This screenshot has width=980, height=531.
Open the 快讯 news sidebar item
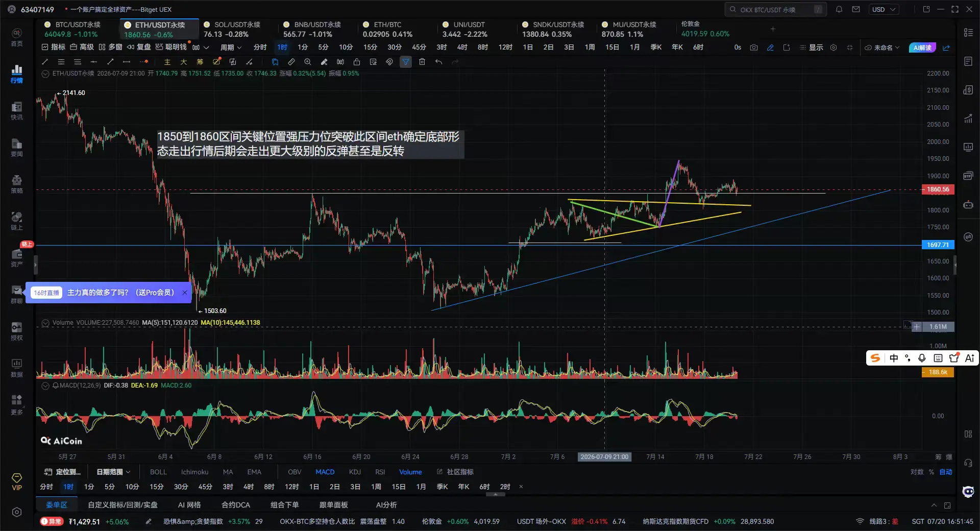17,111
